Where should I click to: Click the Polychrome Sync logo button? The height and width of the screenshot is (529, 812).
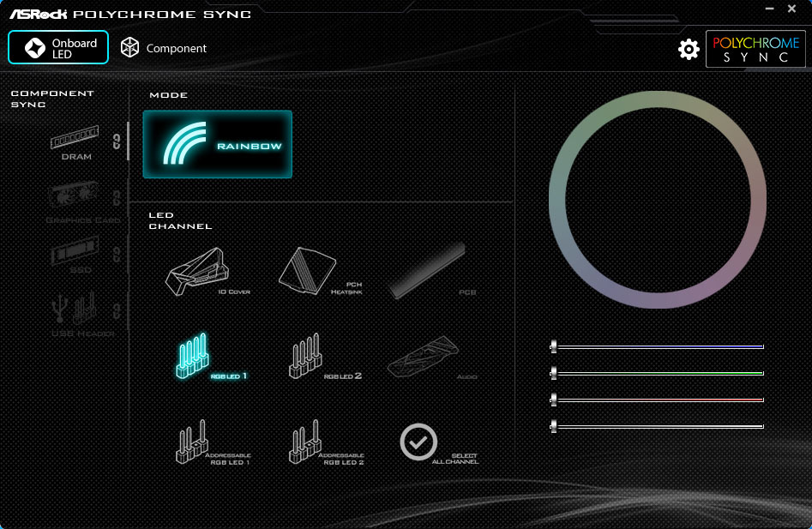click(x=755, y=49)
